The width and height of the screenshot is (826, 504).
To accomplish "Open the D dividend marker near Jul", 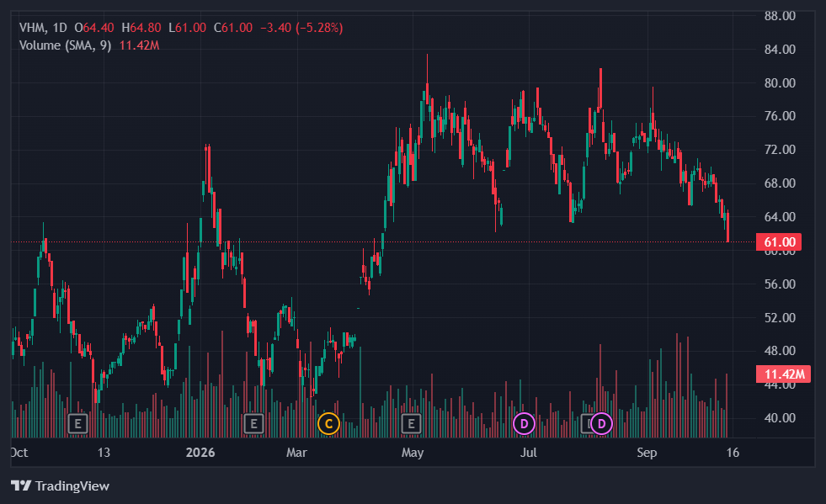I will [x=525, y=423].
